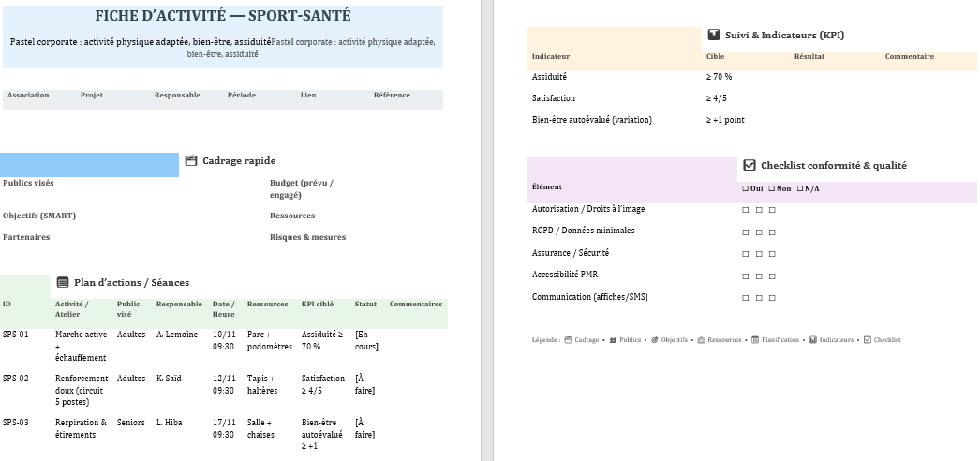Viewport: 980px width, 461px height.
Task: Click the Planification icon in the legend
Action: (x=755, y=340)
